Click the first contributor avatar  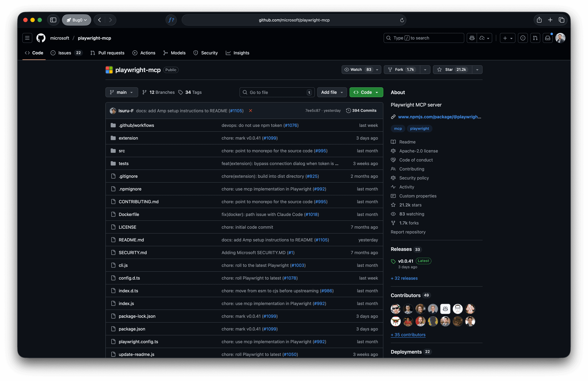click(396, 309)
